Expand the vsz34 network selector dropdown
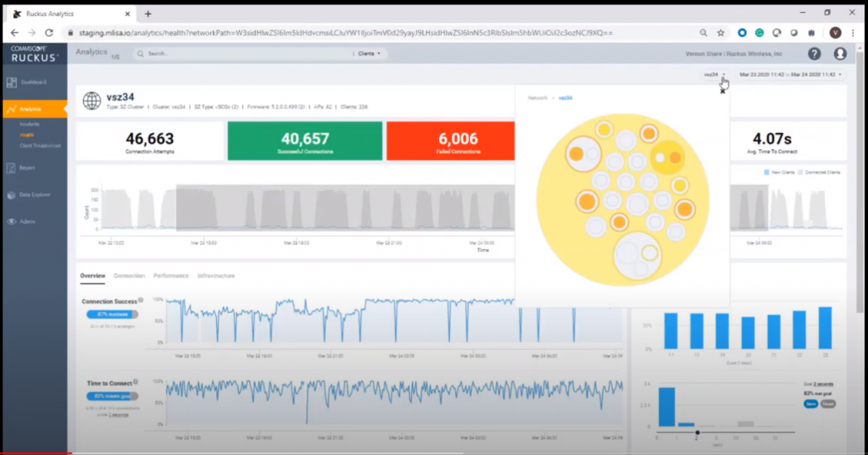The height and width of the screenshot is (455, 868). [715, 75]
